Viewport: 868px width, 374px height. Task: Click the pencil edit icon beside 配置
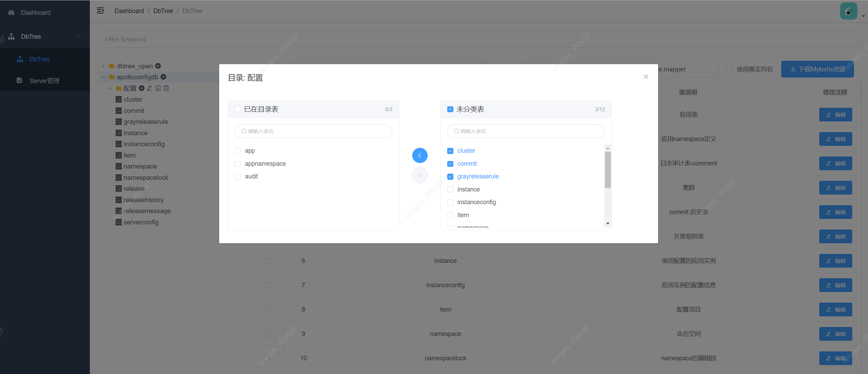pyautogui.click(x=150, y=88)
